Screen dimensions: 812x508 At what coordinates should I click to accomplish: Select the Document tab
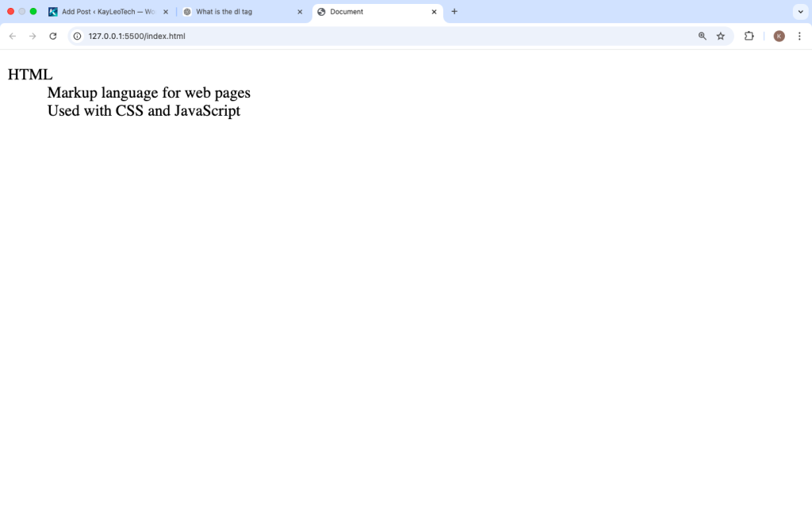(373, 12)
